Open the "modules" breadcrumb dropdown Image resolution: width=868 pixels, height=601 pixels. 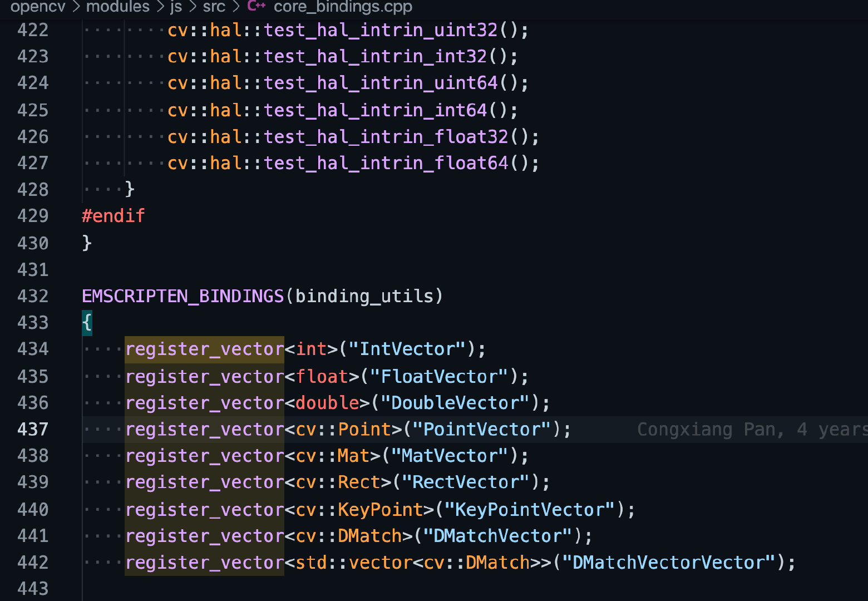(117, 7)
